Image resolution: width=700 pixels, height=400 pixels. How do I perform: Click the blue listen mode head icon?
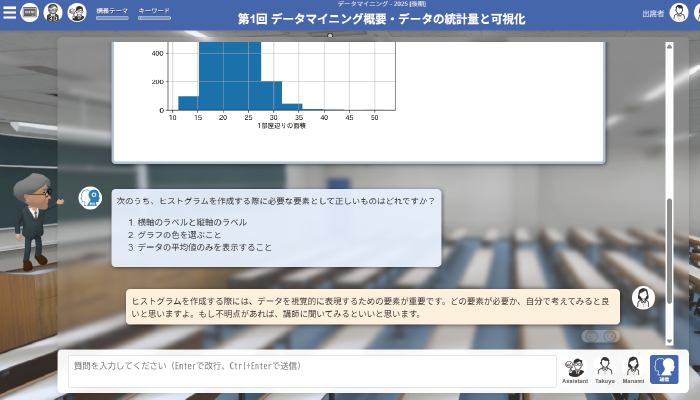(664, 370)
